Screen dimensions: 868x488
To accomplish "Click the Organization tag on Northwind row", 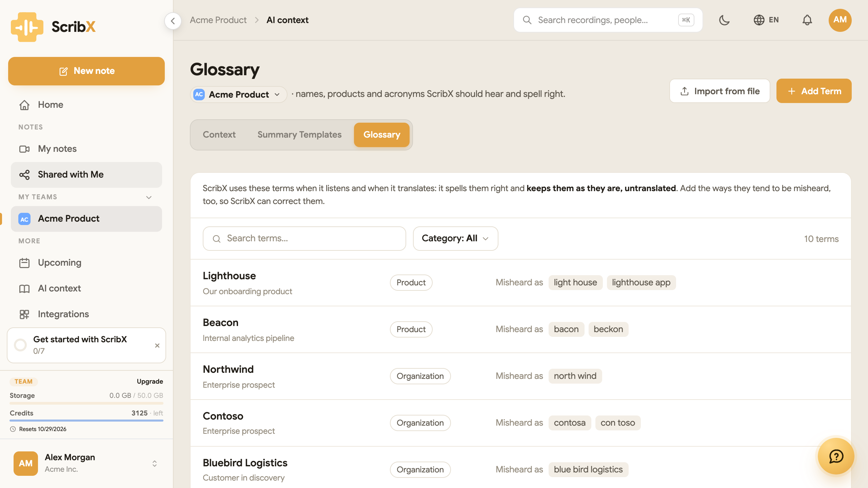I will 420,376.
